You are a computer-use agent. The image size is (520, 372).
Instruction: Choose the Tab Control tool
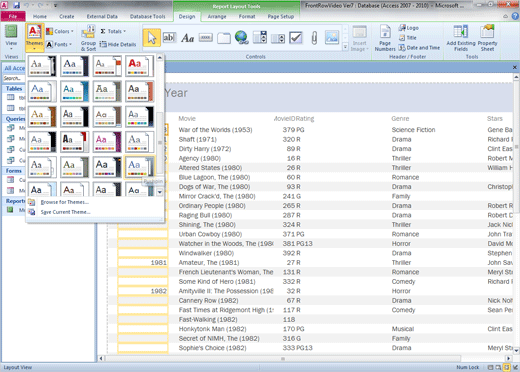pyautogui.click(x=224, y=38)
